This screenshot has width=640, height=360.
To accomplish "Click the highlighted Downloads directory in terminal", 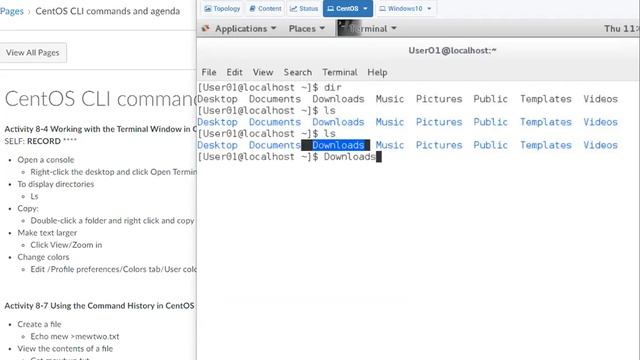I will [x=338, y=145].
